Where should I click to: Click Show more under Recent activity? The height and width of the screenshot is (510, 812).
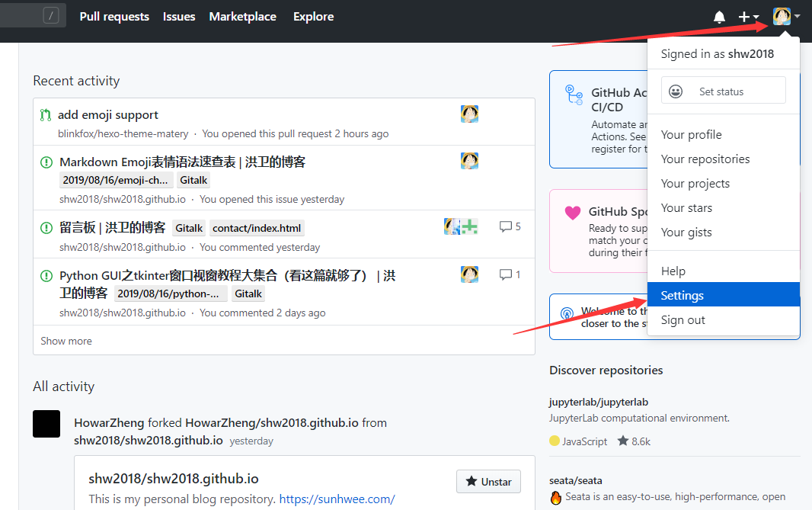pos(66,341)
